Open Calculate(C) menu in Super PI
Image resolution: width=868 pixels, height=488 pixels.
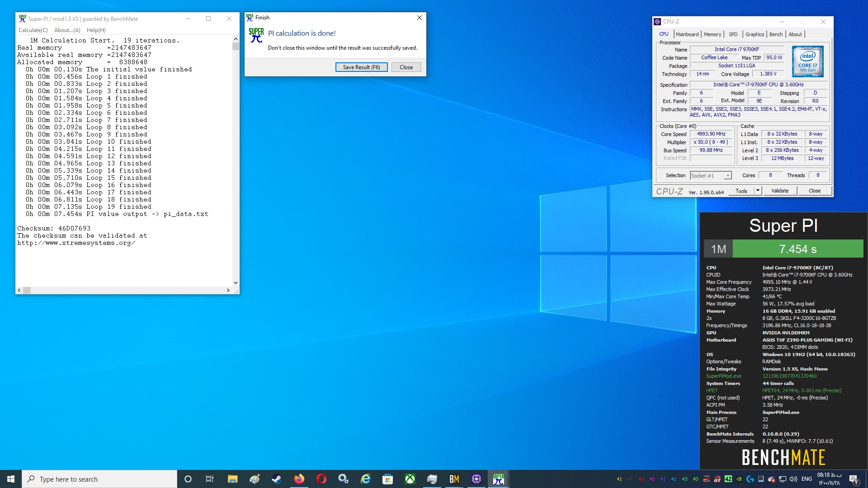pyautogui.click(x=33, y=30)
